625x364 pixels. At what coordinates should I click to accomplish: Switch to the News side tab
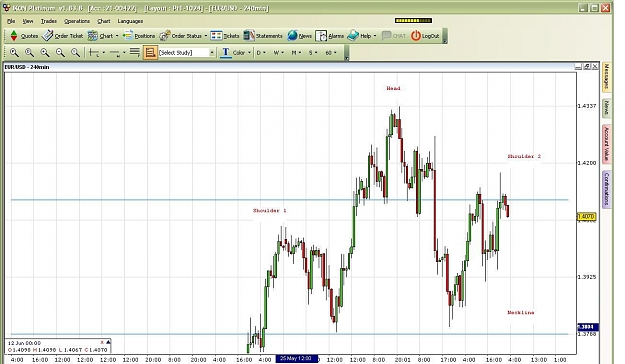pyautogui.click(x=606, y=108)
